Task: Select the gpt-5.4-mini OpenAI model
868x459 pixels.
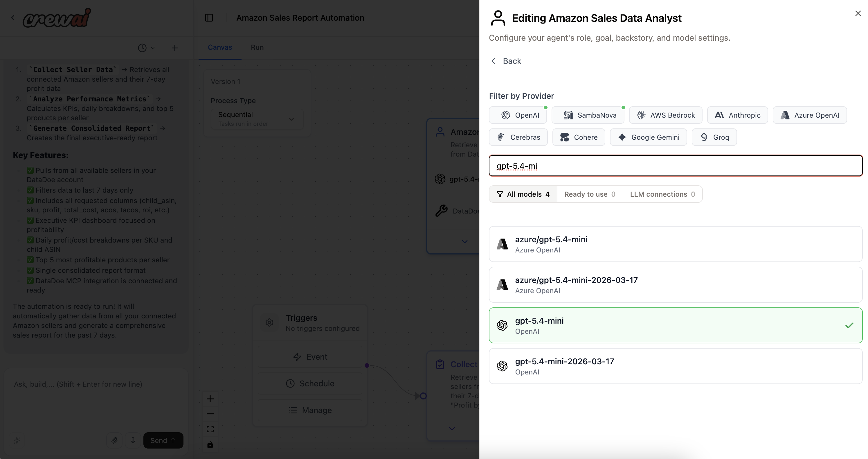Action: pyautogui.click(x=676, y=325)
